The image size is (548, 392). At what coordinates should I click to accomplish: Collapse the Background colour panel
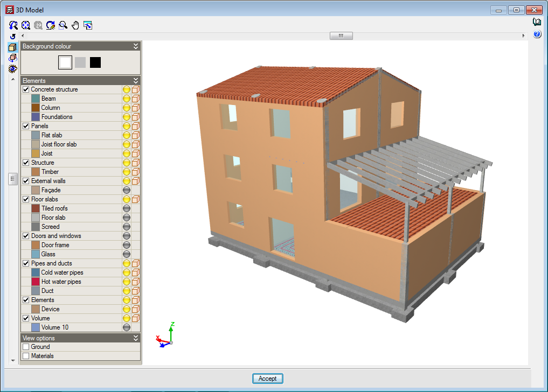pyautogui.click(x=136, y=46)
